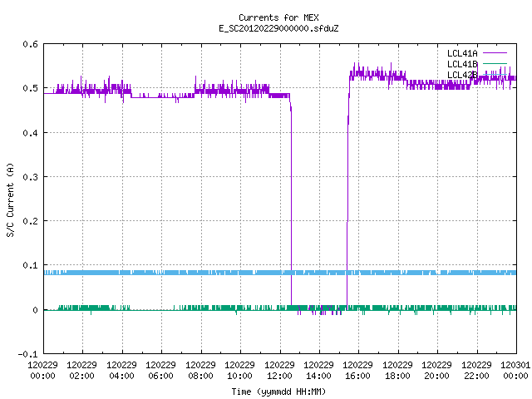The image size is (532, 399).
Task: Click the 120229 14:00 time tick label
Action: click(319, 370)
